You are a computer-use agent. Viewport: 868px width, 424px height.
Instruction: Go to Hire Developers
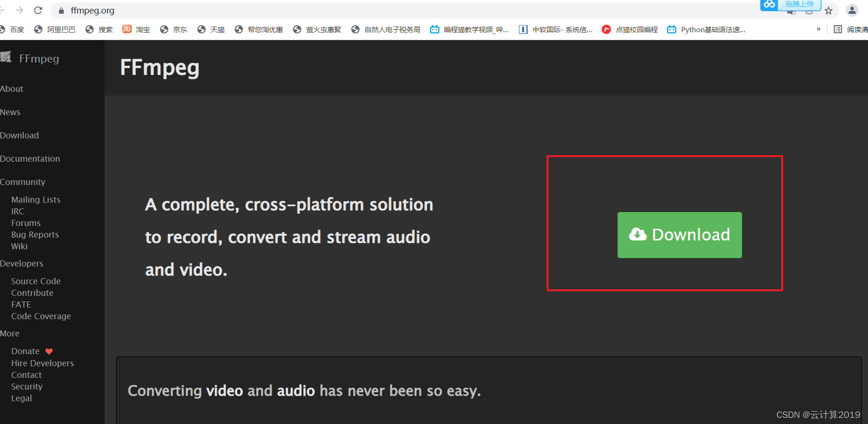click(x=42, y=363)
